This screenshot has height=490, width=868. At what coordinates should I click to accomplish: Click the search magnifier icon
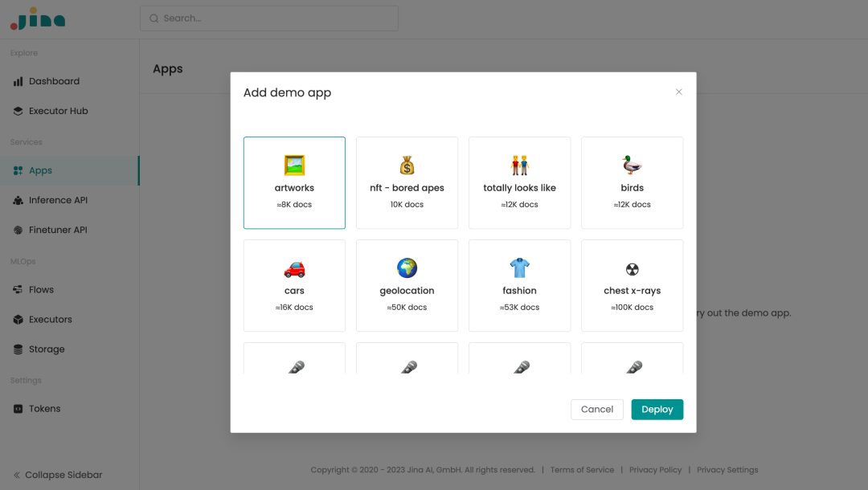click(x=154, y=18)
